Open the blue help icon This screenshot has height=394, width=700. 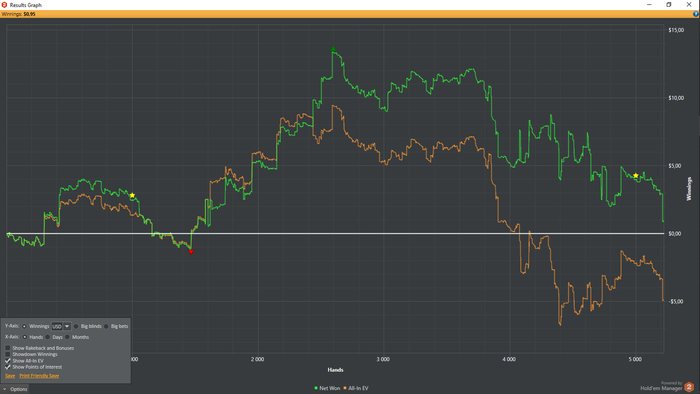click(x=696, y=14)
